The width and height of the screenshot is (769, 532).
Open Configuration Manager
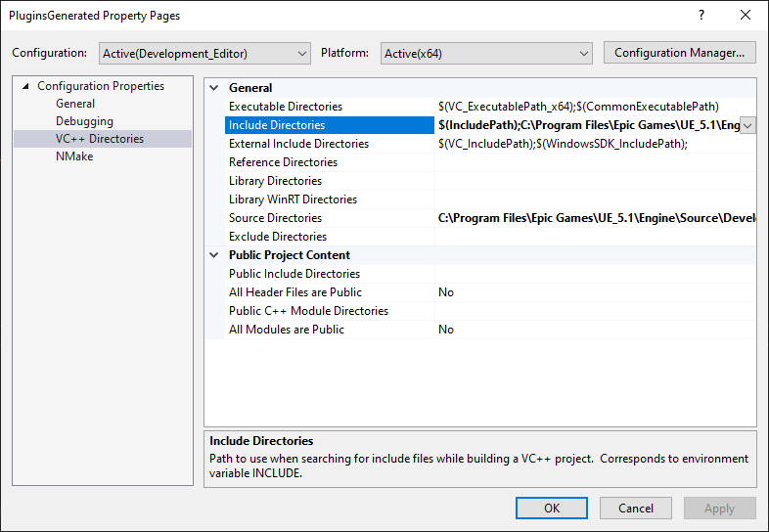pyautogui.click(x=679, y=53)
